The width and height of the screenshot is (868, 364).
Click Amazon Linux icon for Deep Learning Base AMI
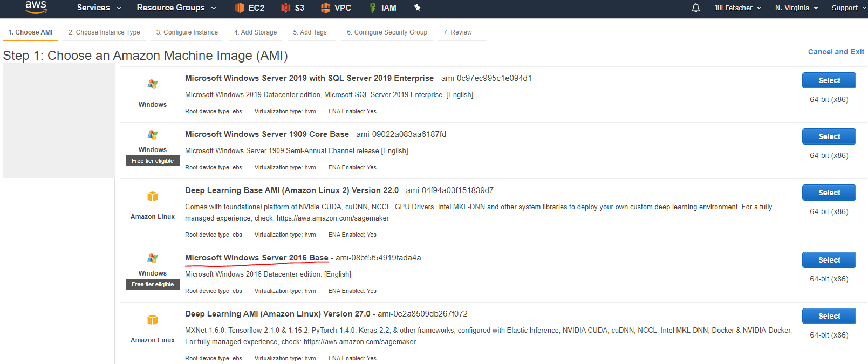[x=153, y=196]
